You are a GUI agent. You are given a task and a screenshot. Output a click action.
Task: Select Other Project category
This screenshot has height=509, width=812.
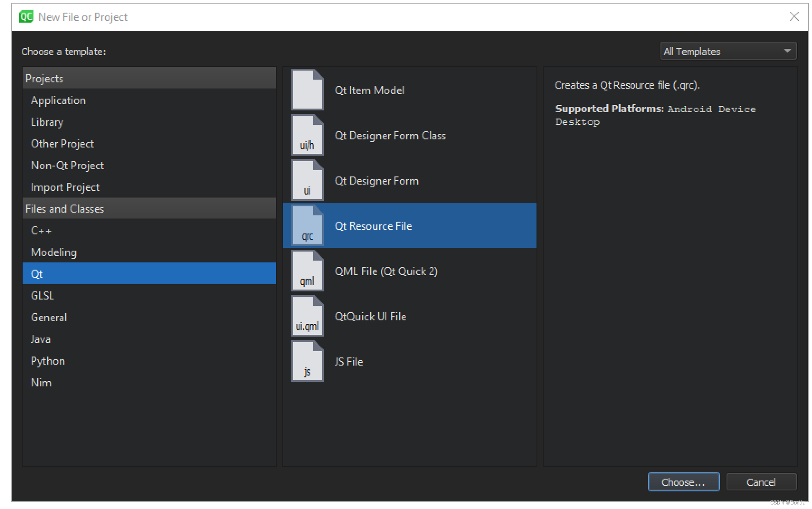tap(149, 144)
